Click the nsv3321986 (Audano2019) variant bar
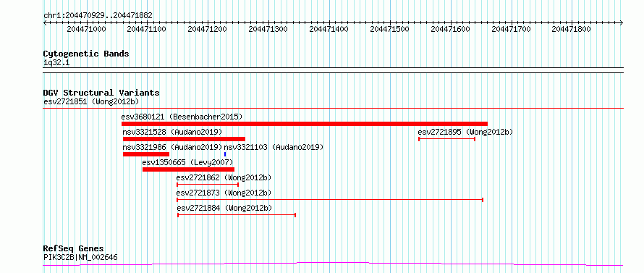This screenshot has height=273, width=644. tap(145, 154)
